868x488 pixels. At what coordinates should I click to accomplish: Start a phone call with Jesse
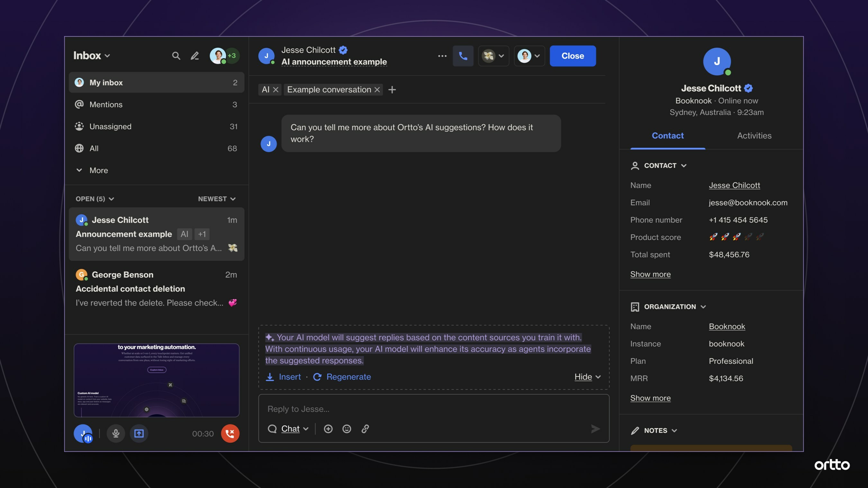point(463,56)
